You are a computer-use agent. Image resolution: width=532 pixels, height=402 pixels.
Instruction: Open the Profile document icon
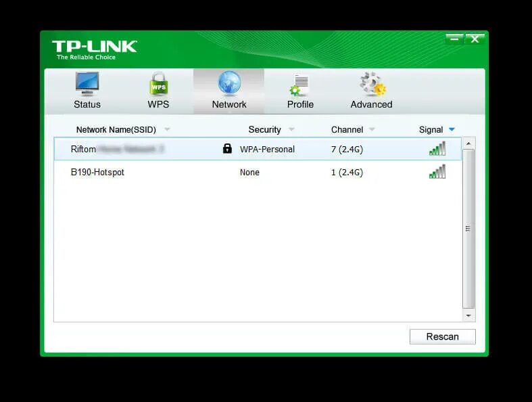click(299, 85)
